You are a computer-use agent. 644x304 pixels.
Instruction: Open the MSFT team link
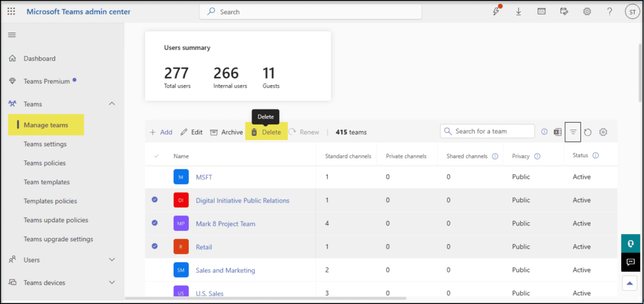click(x=204, y=177)
